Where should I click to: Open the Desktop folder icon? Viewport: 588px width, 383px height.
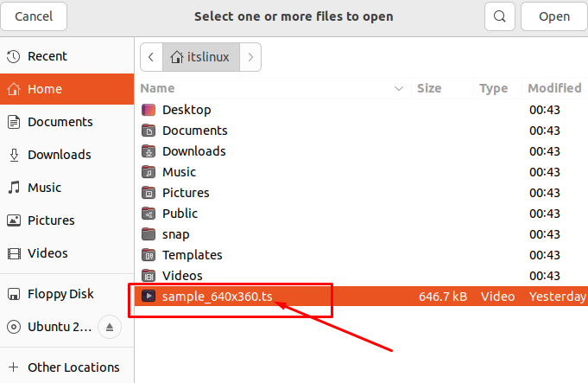pyautogui.click(x=149, y=110)
